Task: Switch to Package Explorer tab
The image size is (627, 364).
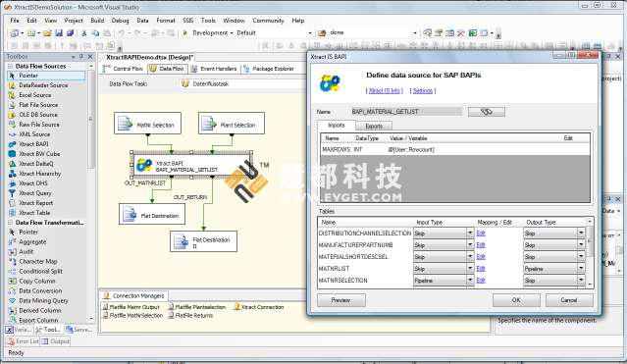Action: [x=269, y=69]
